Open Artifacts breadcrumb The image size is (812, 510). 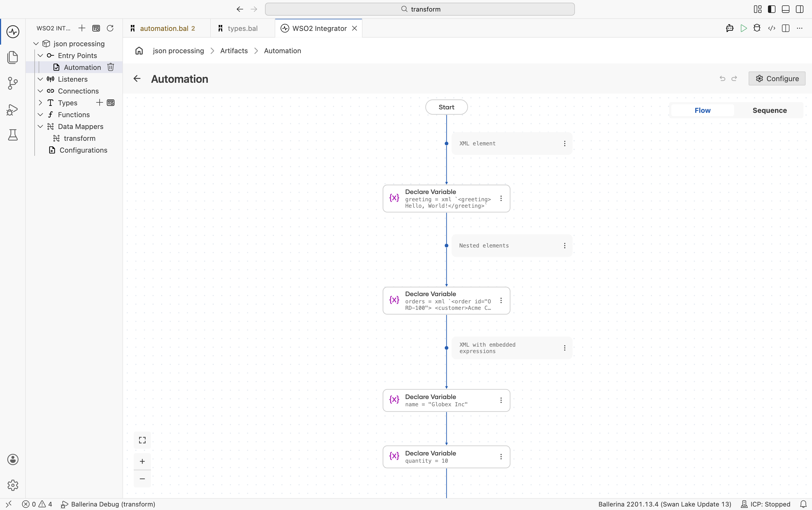click(234, 51)
